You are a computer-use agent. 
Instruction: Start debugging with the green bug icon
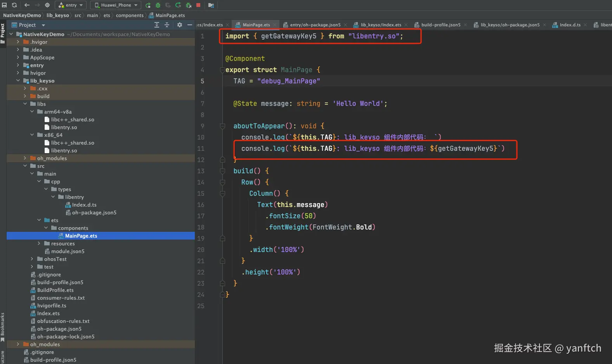click(x=158, y=5)
